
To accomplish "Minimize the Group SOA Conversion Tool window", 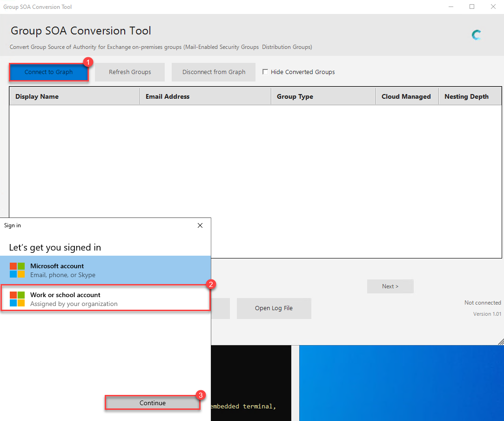I will point(451,7).
